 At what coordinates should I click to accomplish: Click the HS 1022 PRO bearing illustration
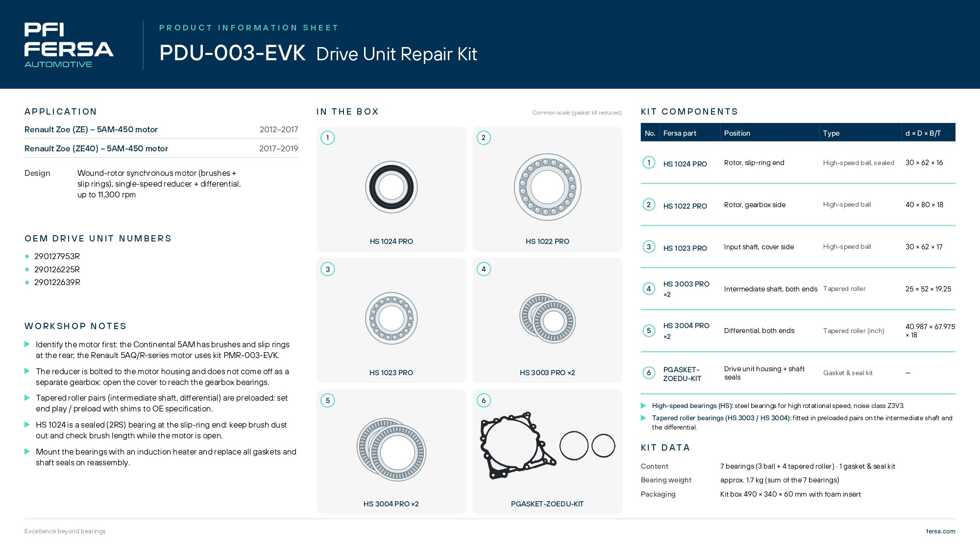point(547,187)
